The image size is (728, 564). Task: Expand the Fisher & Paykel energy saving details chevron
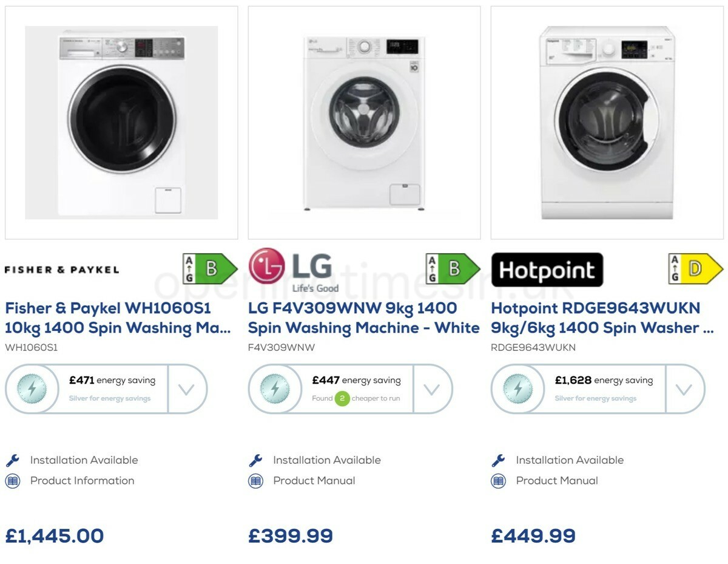pos(187,389)
